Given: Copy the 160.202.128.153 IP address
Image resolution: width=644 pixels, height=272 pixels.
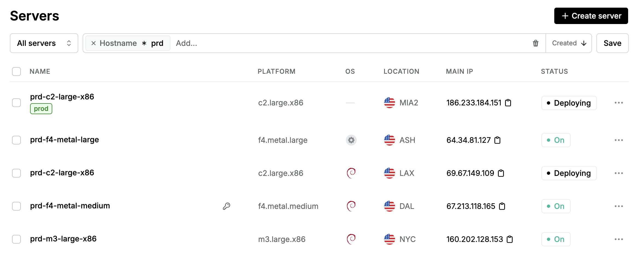Looking at the screenshot, I should [x=510, y=239].
